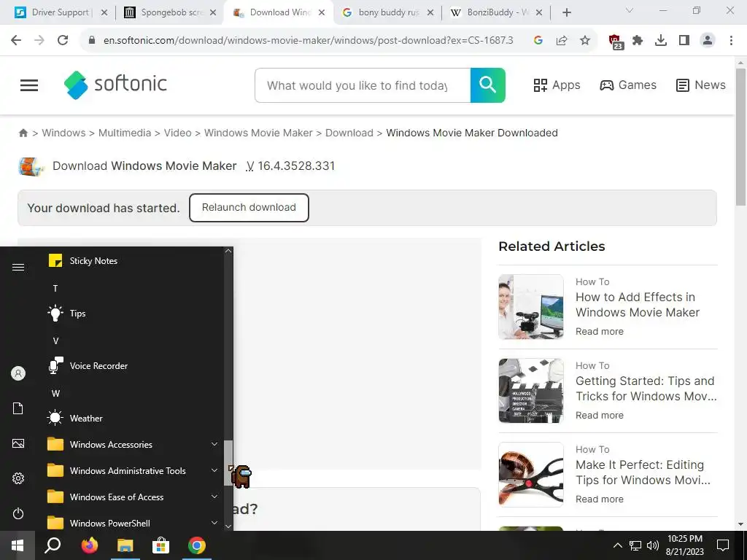Open Chrome downloads tray
This screenshot has height=560, width=747.
[661, 41]
